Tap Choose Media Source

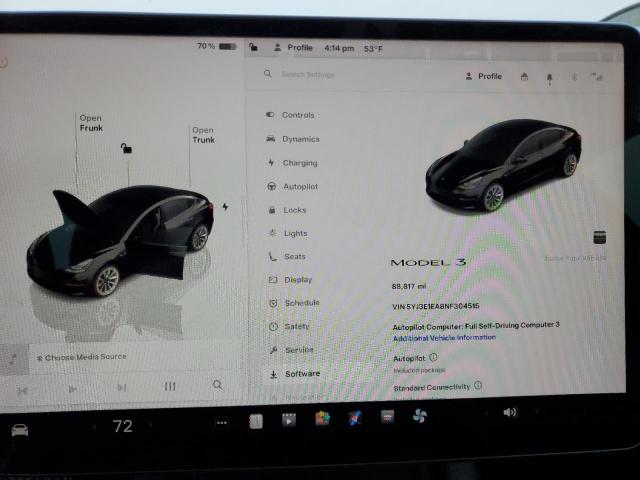[x=82, y=357]
